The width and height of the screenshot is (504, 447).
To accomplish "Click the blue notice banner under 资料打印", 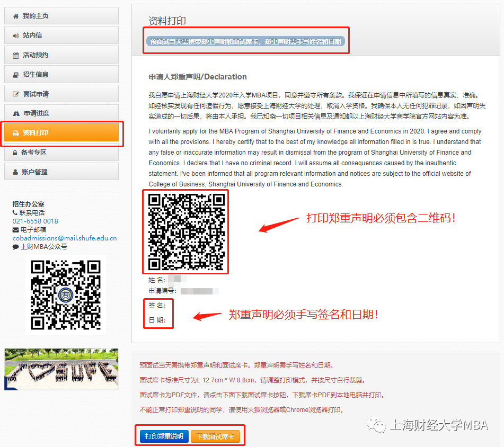I will (x=245, y=41).
